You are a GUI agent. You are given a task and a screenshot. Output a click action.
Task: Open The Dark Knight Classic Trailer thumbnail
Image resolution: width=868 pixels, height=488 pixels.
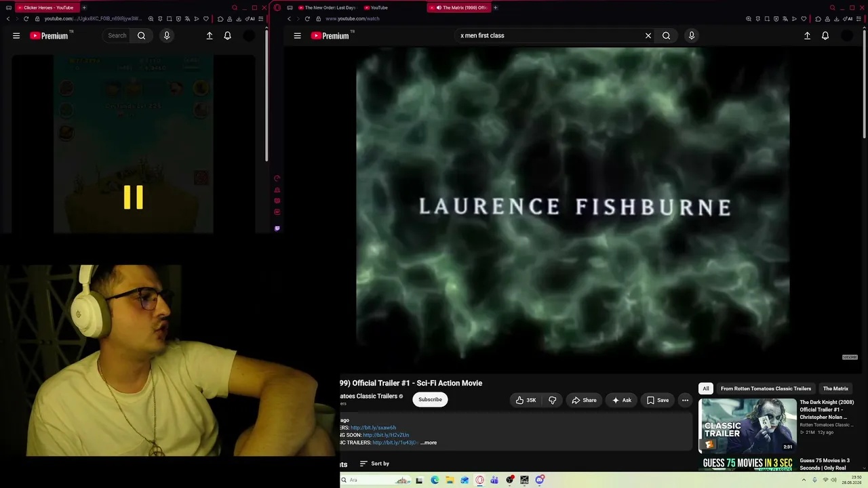tap(747, 425)
